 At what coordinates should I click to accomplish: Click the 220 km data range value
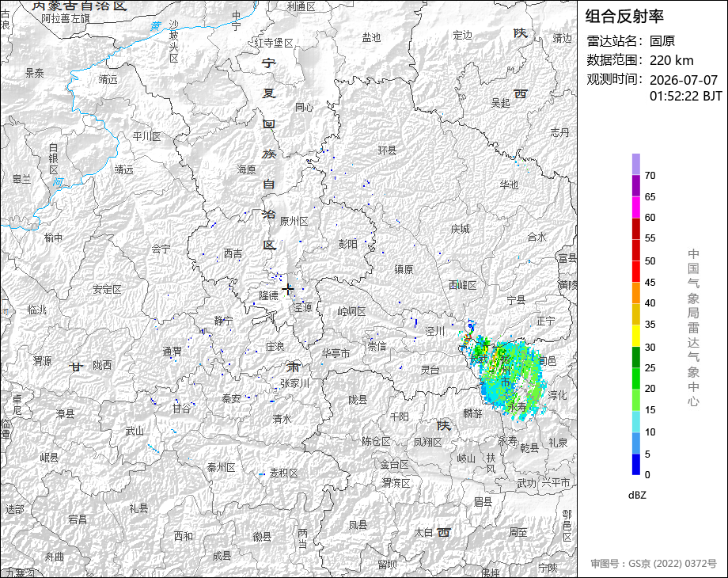coord(671,60)
